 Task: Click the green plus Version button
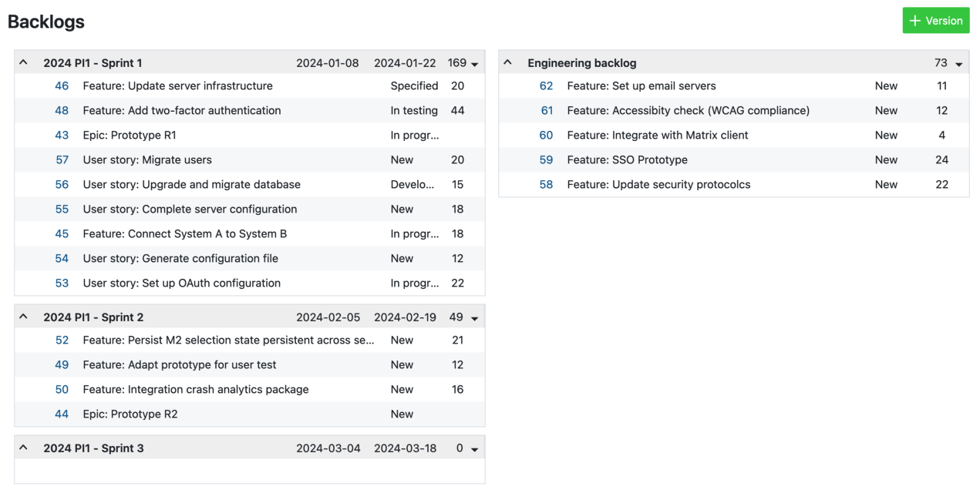pos(935,21)
